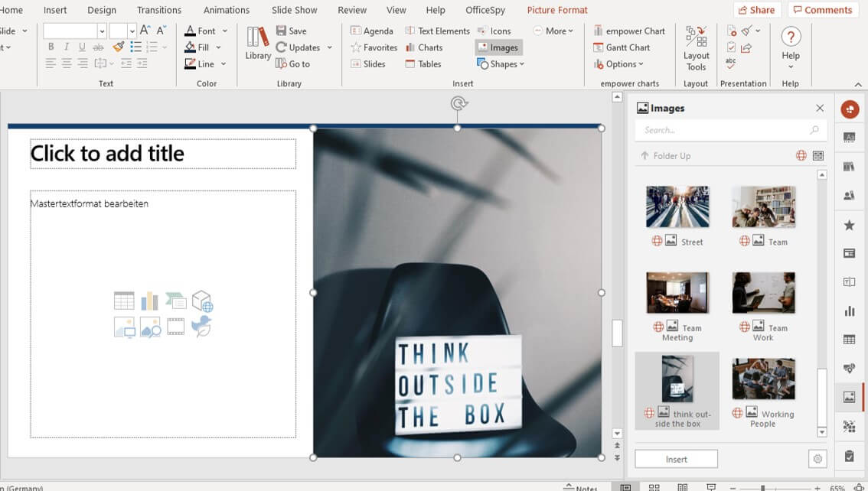This screenshot has height=491, width=868.
Task: Toggle the Images pane in the ribbon
Action: click(x=498, y=47)
